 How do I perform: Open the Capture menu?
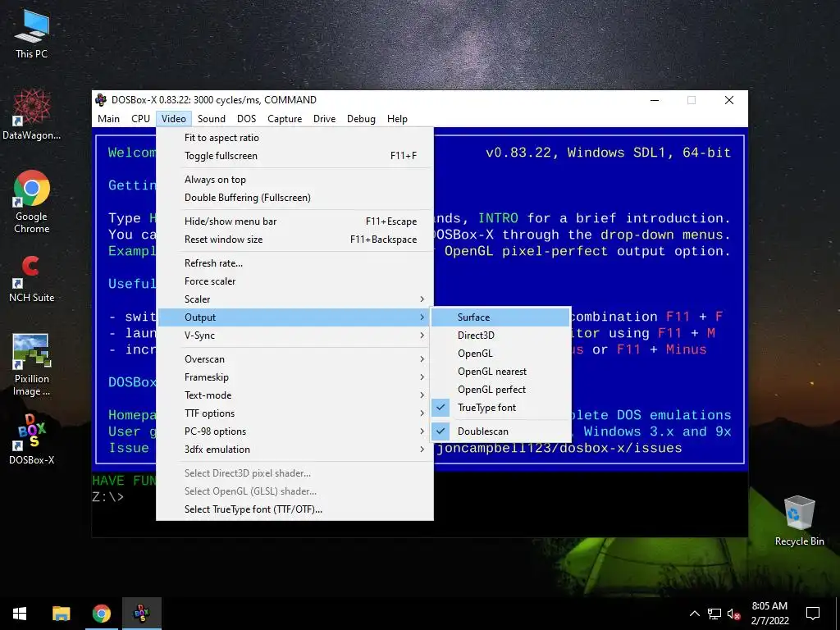pos(285,119)
